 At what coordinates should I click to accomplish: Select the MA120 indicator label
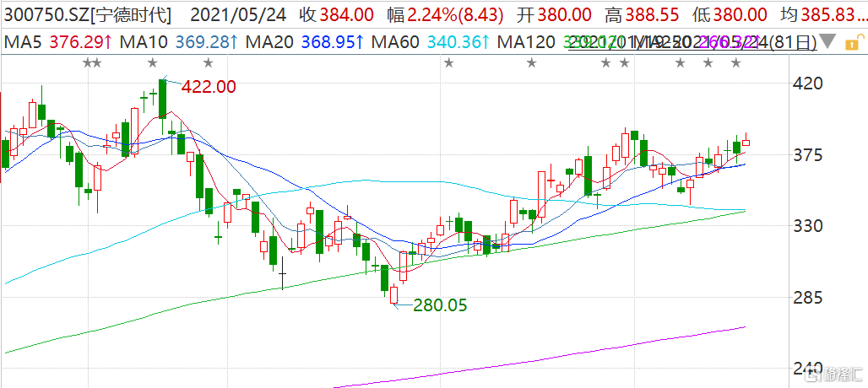point(528,41)
